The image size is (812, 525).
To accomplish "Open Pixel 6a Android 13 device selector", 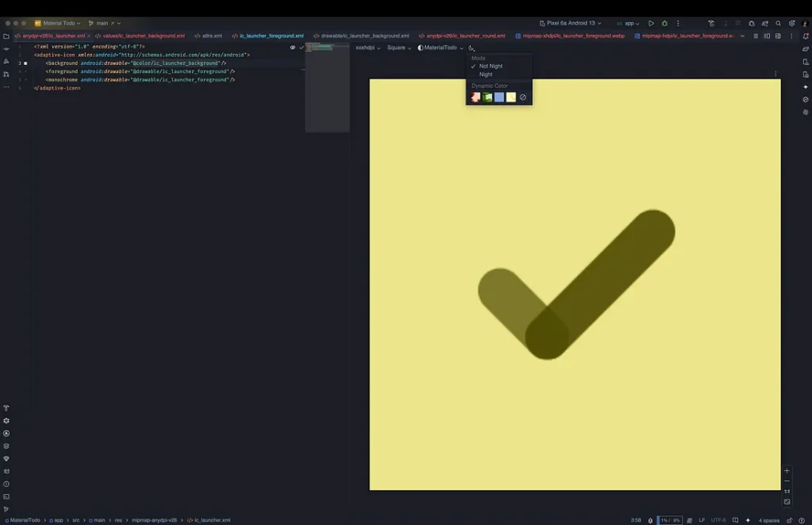I will (570, 23).
